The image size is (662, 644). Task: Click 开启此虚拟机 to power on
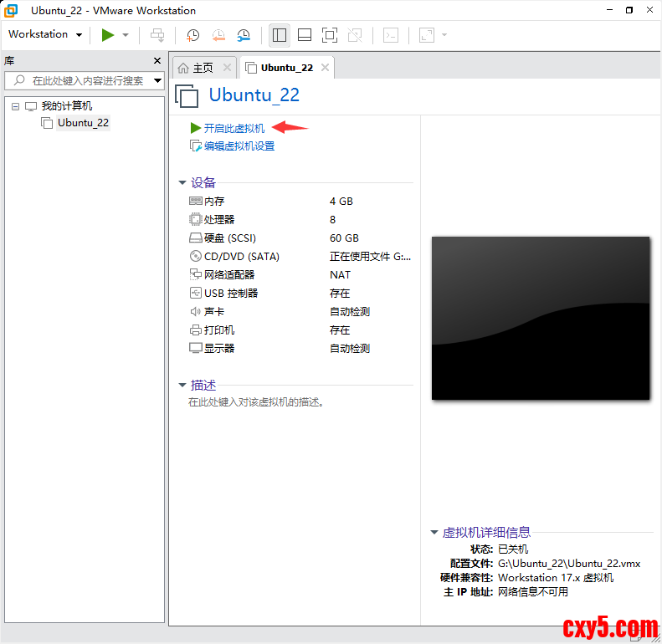click(233, 128)
